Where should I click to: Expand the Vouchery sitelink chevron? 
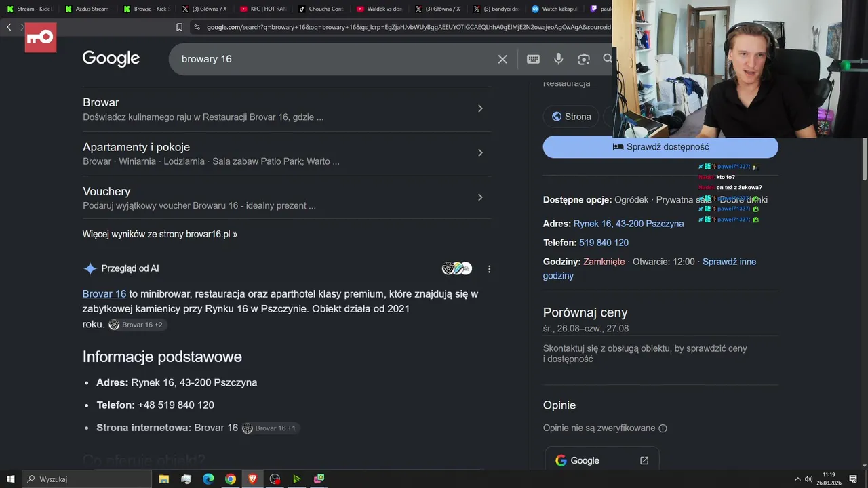coord(480,197)
